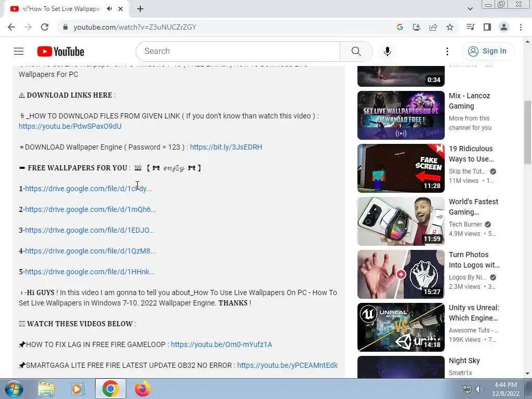Click the padlock site info icon
The height and width of the screenshot is (399, 532).
coord(65,27)
